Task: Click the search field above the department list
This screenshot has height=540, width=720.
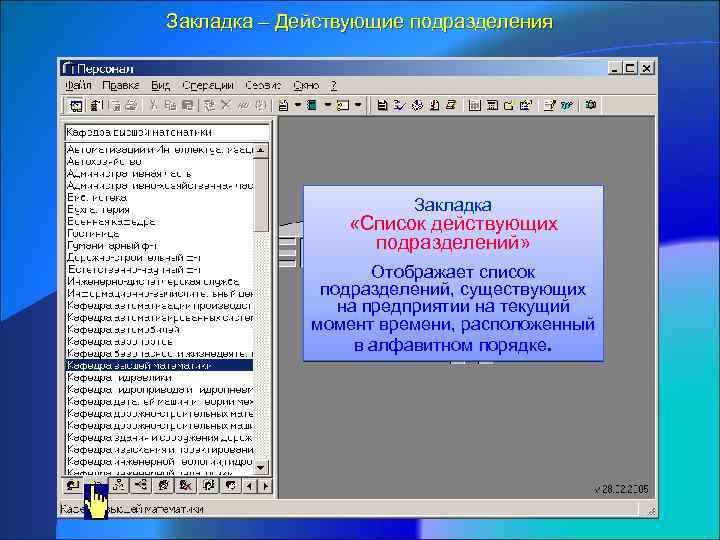Action: pyautogui.click(x=167, y=132)
